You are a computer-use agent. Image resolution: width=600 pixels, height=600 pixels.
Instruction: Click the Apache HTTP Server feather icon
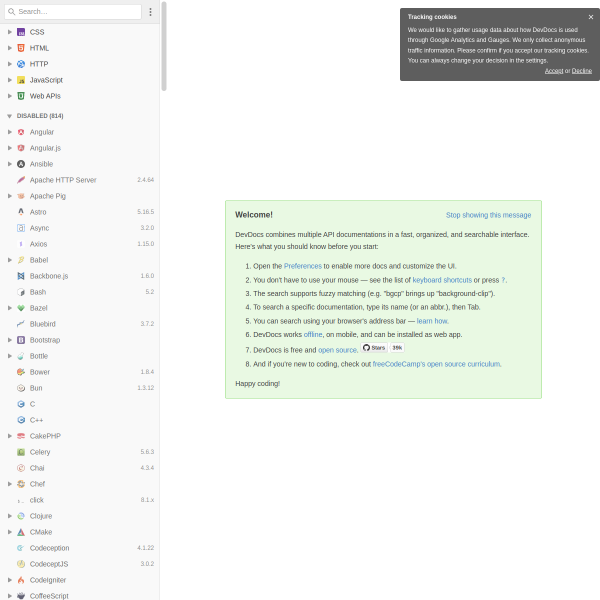pyautogui.click(x=21, y=180)
